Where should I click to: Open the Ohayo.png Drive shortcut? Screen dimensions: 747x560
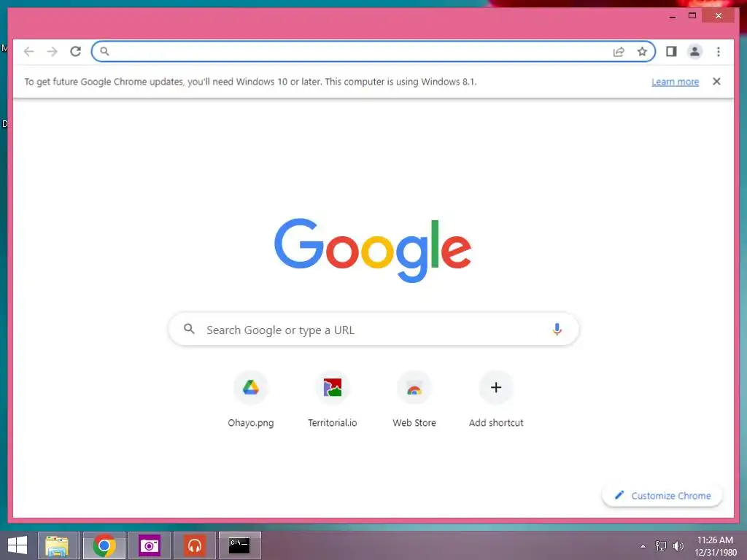coord(251,399)
